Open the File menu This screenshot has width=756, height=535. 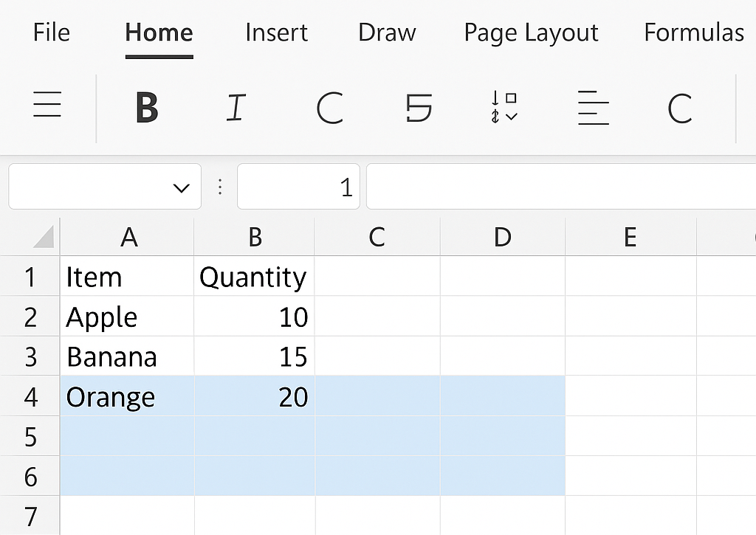[x=52, y=32]
